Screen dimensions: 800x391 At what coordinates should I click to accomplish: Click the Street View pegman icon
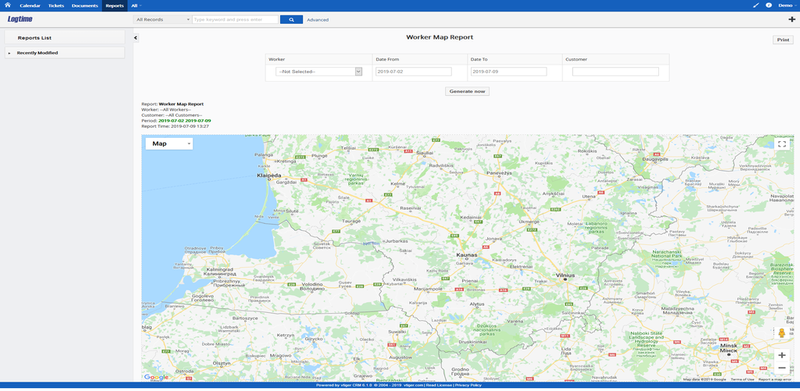tap(781, 333)
